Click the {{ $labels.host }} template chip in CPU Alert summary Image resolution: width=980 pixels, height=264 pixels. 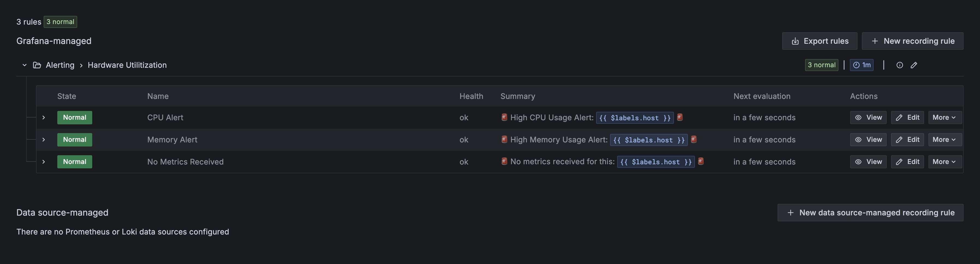click(635, 118)
